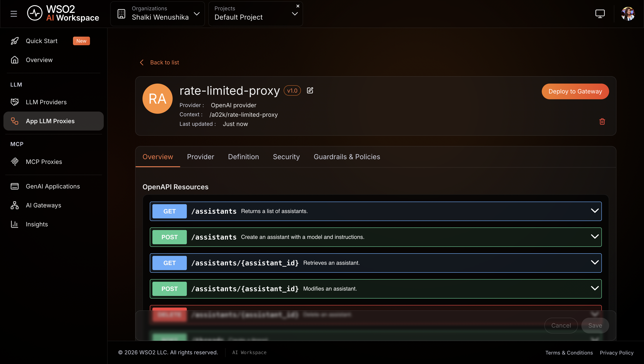Open Privacy Policy link
Image resolution: width=644 pixels, height=364 pixels.
pyautogui.click(x=616, y=353)
